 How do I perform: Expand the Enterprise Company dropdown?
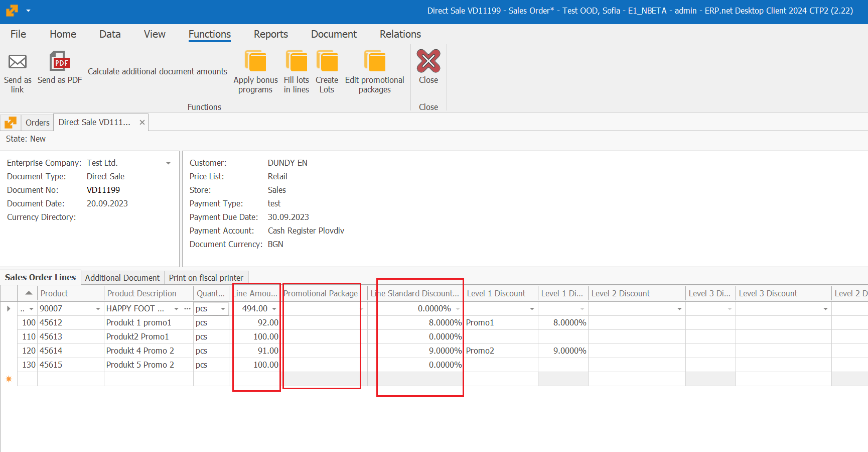pyautogui.click(x=168, y=163)
